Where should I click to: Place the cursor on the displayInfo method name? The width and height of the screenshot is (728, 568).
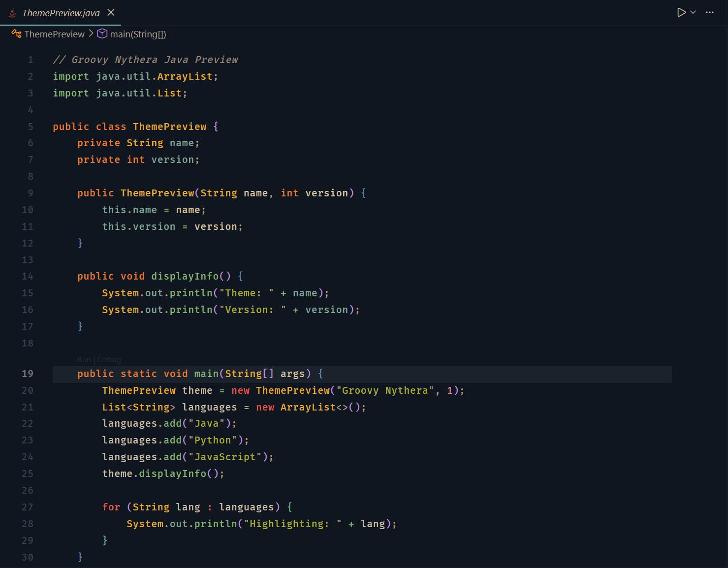tap(185, 276)
